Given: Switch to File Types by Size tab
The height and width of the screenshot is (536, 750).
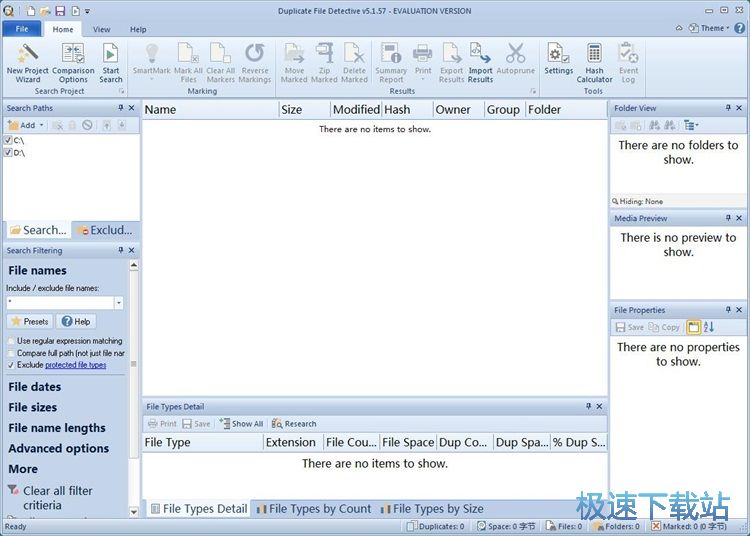Looking at the screenshot, I should [432, 509].
